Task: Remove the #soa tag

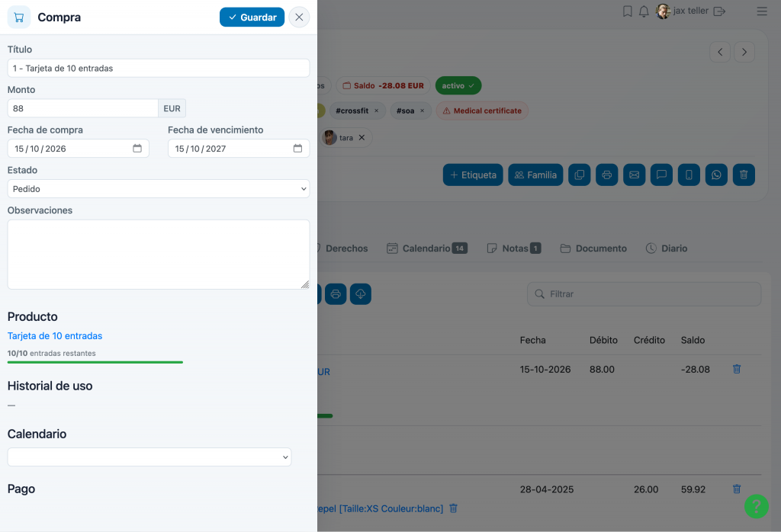Action: point(422,111)
